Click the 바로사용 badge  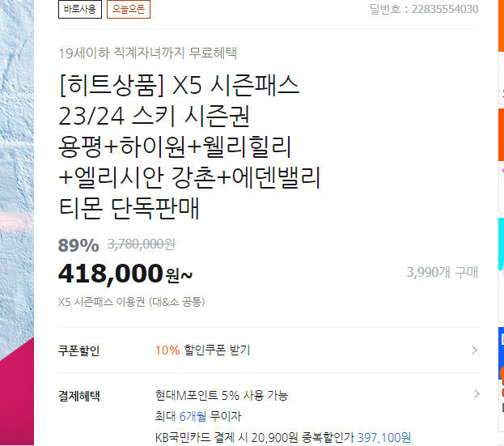pyautogui.click(x=80, y=10)
